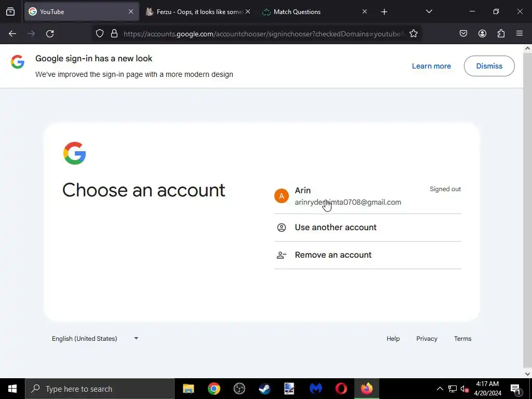Screen dimensions: 532x399
Task: Open the Save to Pocket icon
Action: click(463, 34)
